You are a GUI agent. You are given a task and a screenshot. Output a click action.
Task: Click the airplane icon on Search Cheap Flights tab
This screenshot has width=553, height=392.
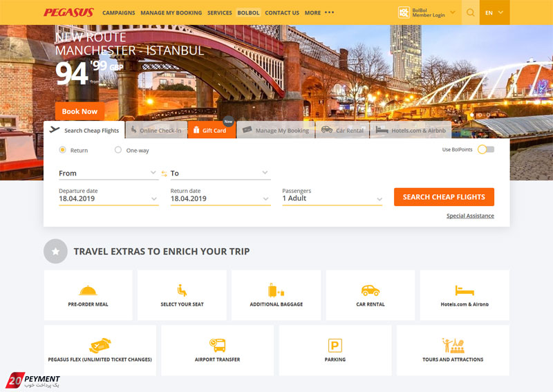pyautogui.click(x=55, y=129)
